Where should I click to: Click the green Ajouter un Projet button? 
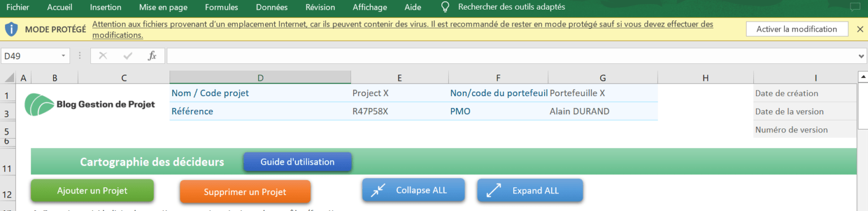[92, 191]
